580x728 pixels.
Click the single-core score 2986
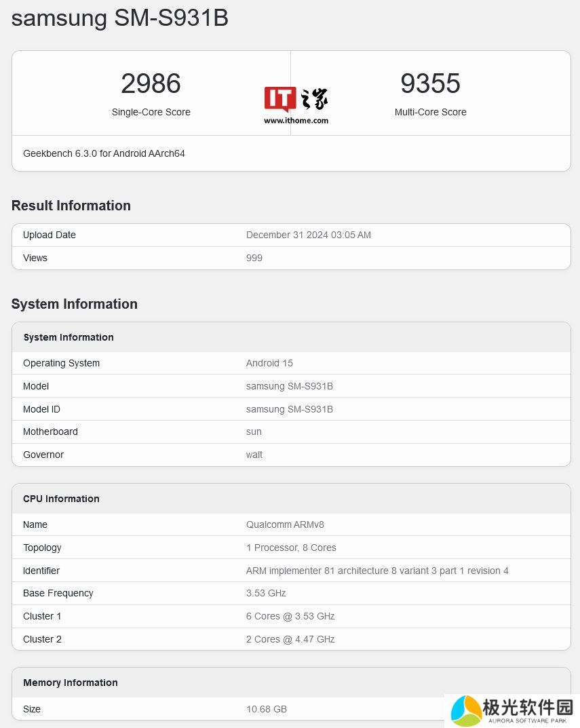(151, 83)
